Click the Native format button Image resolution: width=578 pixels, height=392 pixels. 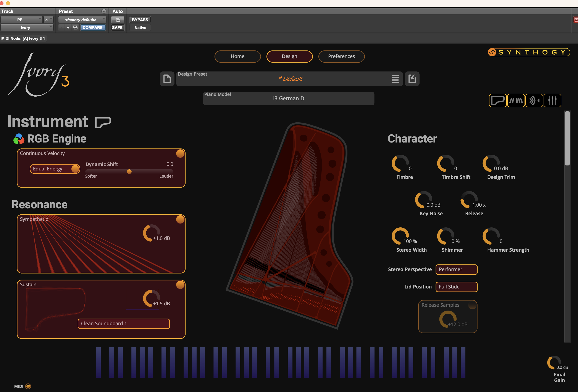(140, 28)
